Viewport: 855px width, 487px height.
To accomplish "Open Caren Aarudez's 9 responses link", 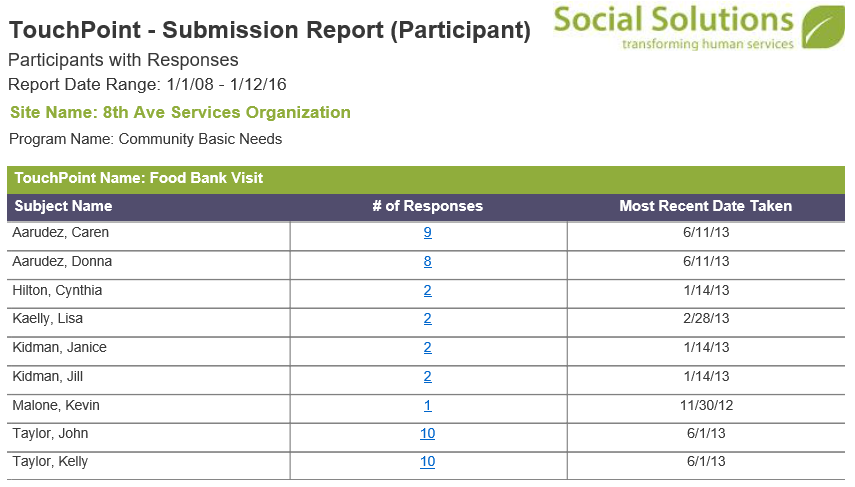I will click(x=428, y=233).
